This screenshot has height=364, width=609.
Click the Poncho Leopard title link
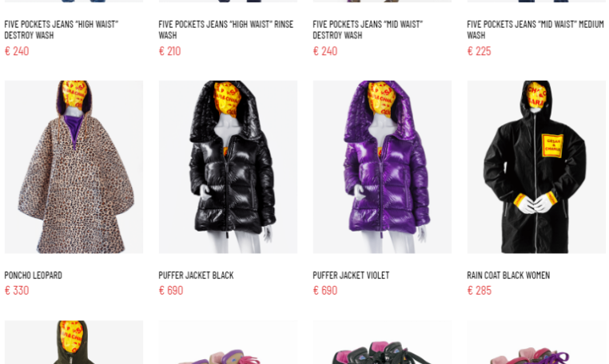(34, 275)
